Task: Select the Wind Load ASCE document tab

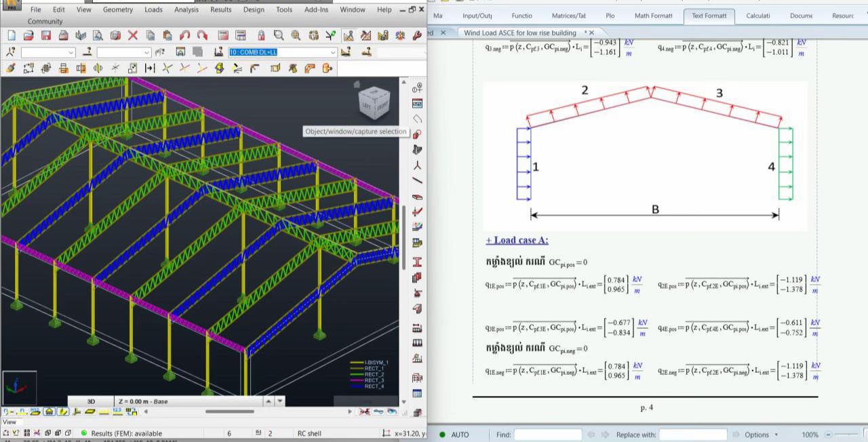Action: pyautogui.click(x=522, y=33)
